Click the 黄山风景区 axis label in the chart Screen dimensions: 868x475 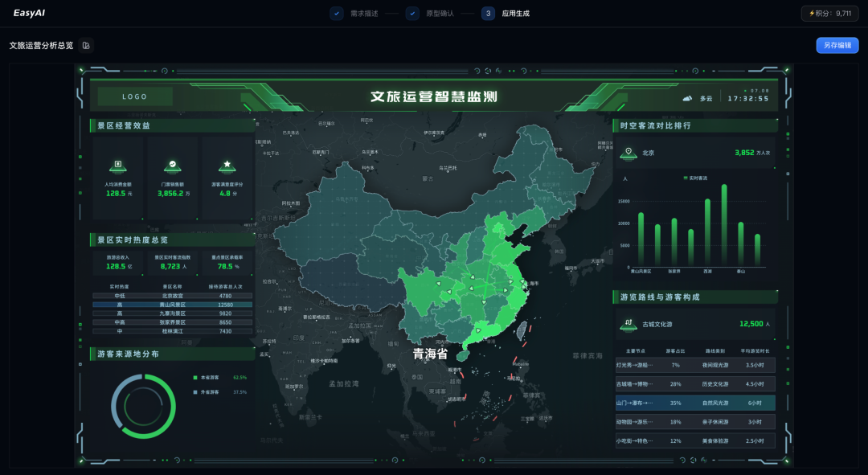pos(641,272)
